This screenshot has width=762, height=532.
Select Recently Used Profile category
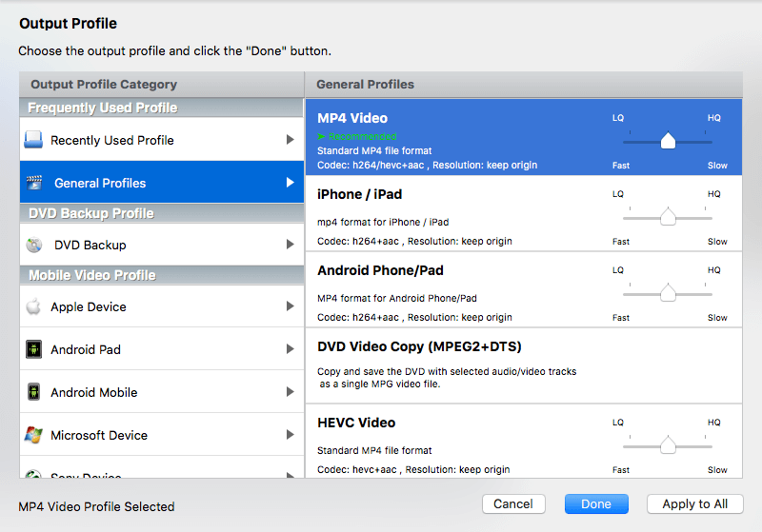[162, 140]
